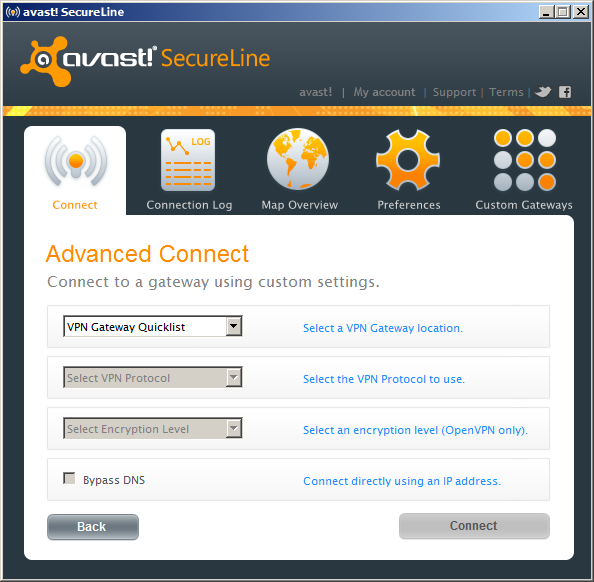Screen dimensions: 594x582
Task: Click the grey Connect button
Action: click(x=474, y=526)
